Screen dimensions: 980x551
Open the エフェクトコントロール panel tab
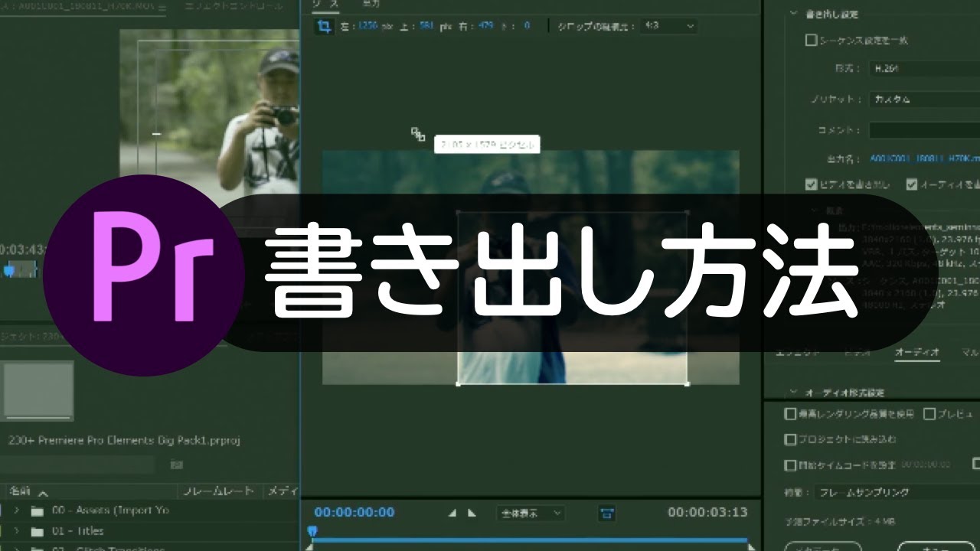[x=233, y=5]
